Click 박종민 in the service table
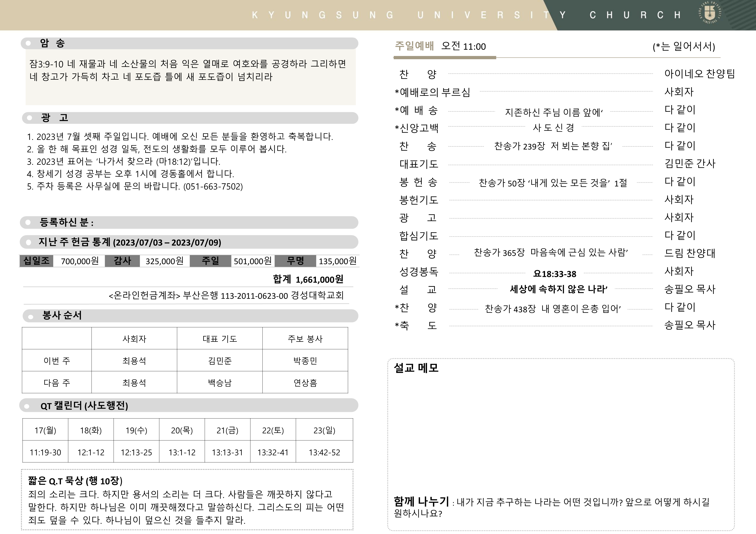Viewport: 756px width, 534px height. [305, 361]
